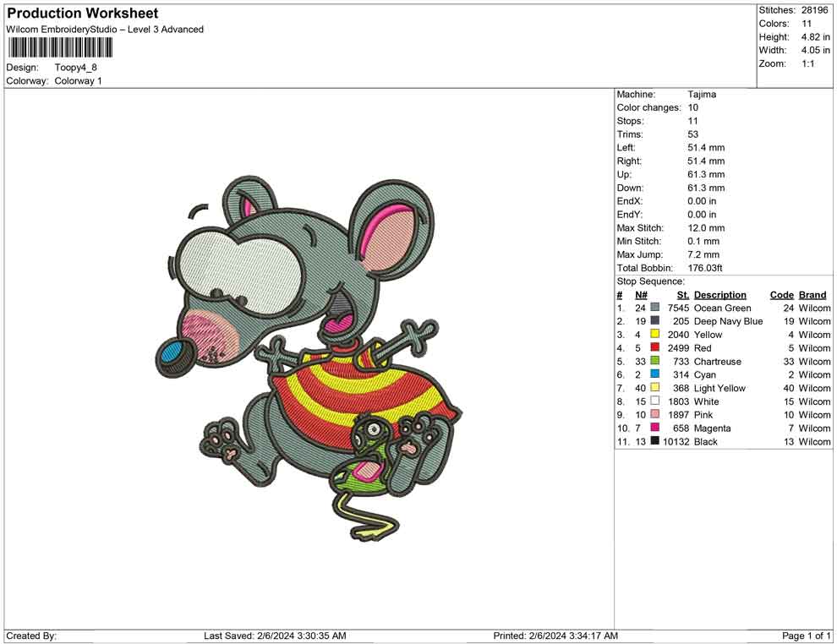Click the Color changes value '10'

click(693, 108)
